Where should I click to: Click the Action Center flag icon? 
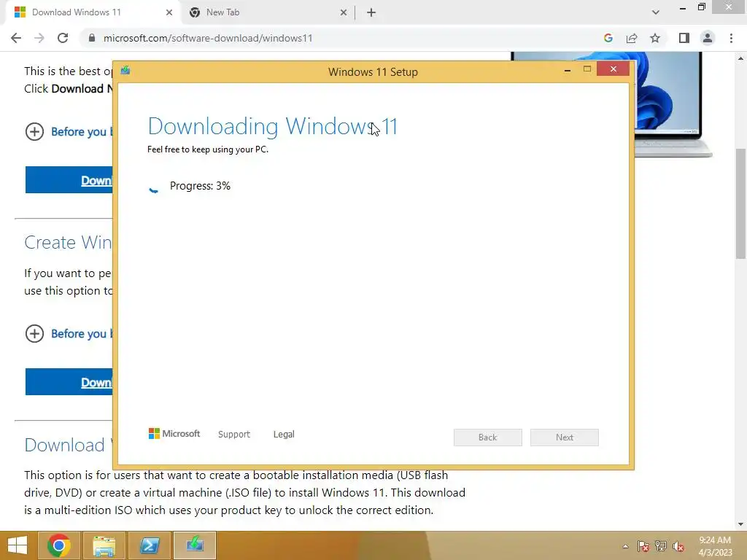[643, 546]
